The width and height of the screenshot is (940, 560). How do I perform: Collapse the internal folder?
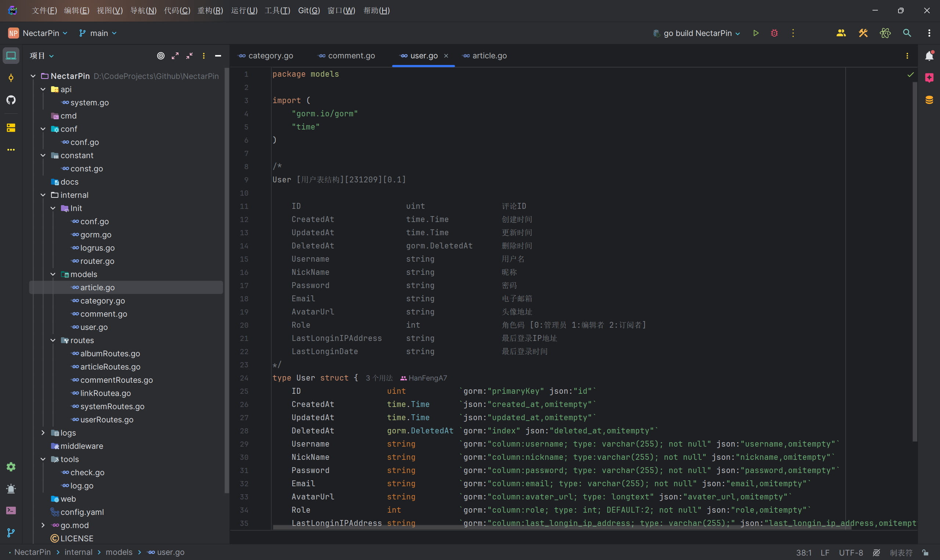(43, 195)
